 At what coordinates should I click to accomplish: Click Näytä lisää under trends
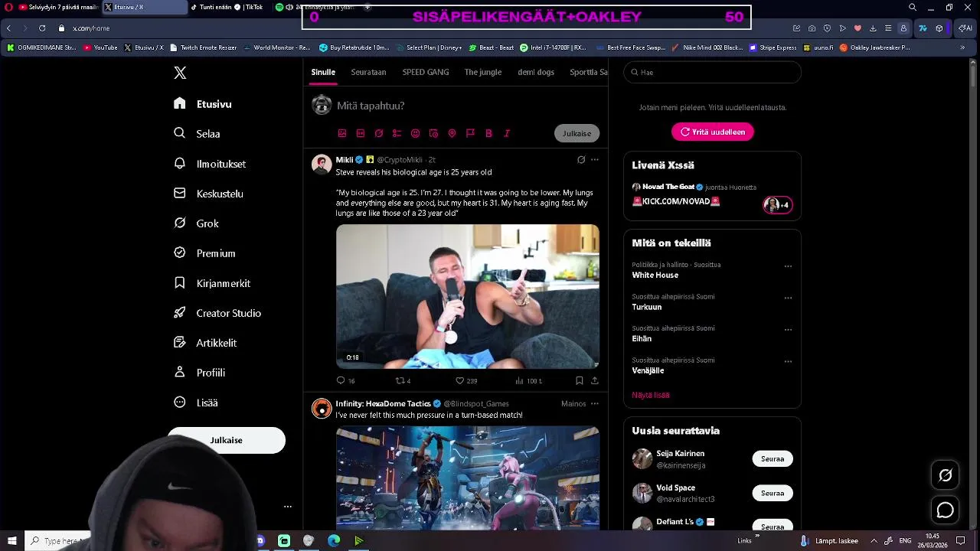tap(651, 395)
